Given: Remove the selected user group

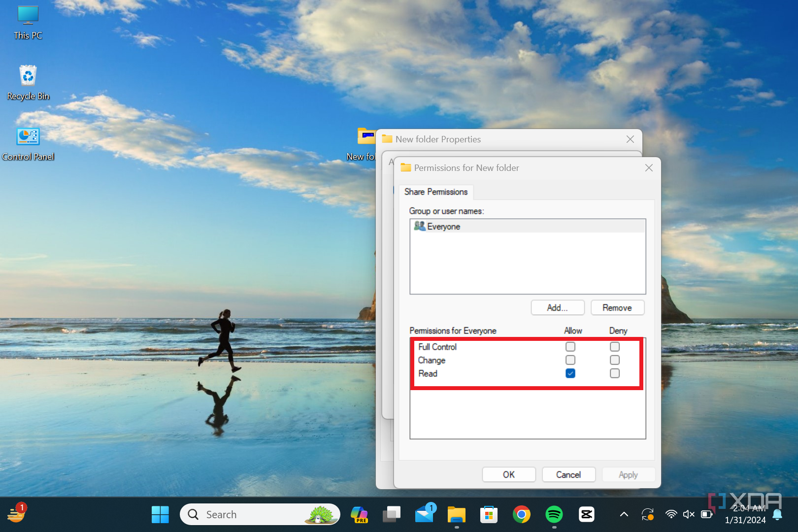Looking at the screenshot, I should (x=617, y=308).
